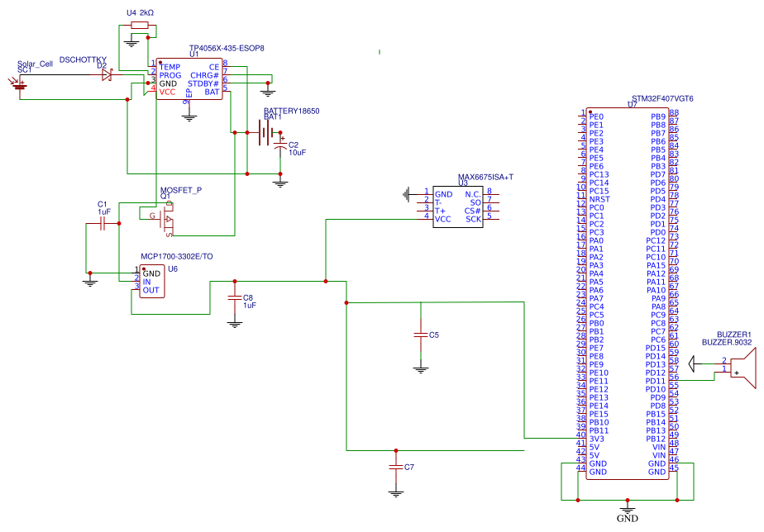Image resolution: width=764 pixels, height=532 pixels.
Task: Click the PROG pin label on U1
Action: 170,75
